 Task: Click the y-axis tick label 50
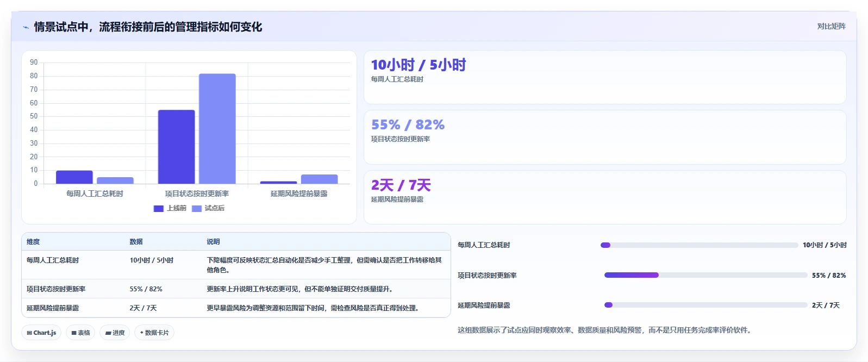pyautogui.click(x=34, y=116)
